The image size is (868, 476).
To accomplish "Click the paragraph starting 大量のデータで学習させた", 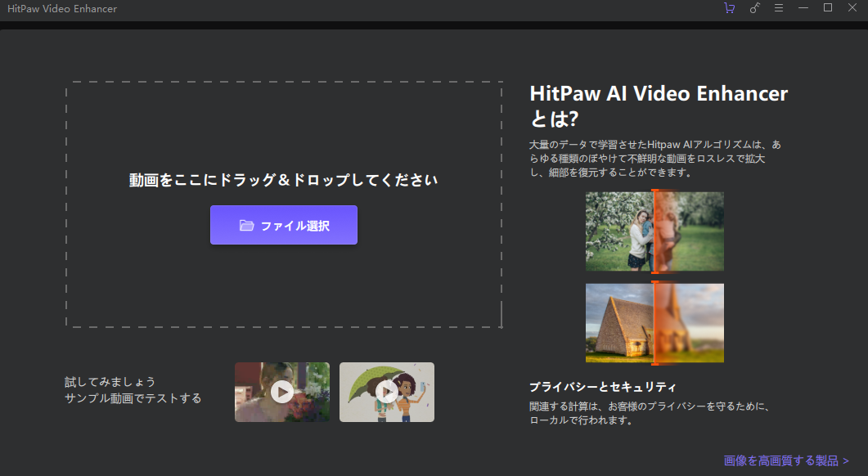I will tap(655, 159).
